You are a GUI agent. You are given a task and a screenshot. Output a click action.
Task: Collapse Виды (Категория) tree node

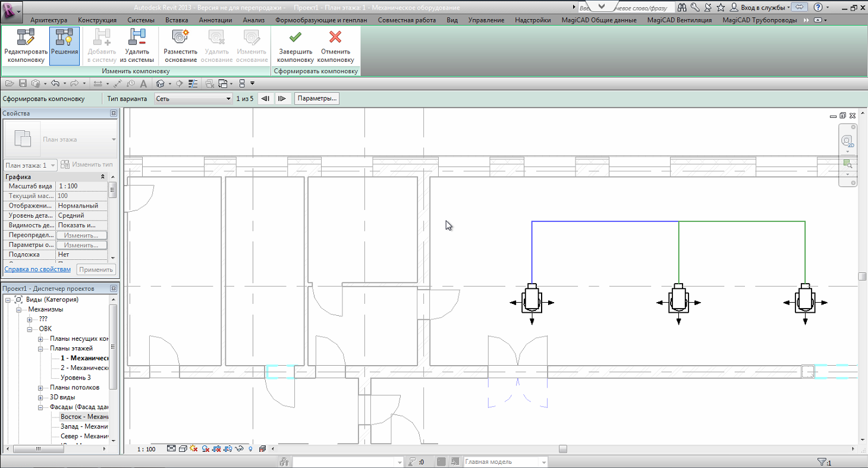click(x=8, y=300)
